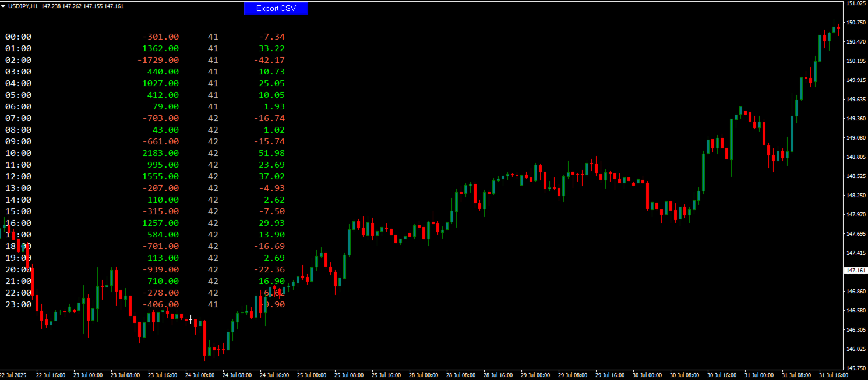868x380 pixels.
Task: Select the USDJPY,H1 chart title text
Action: click(x=23, y=6)
